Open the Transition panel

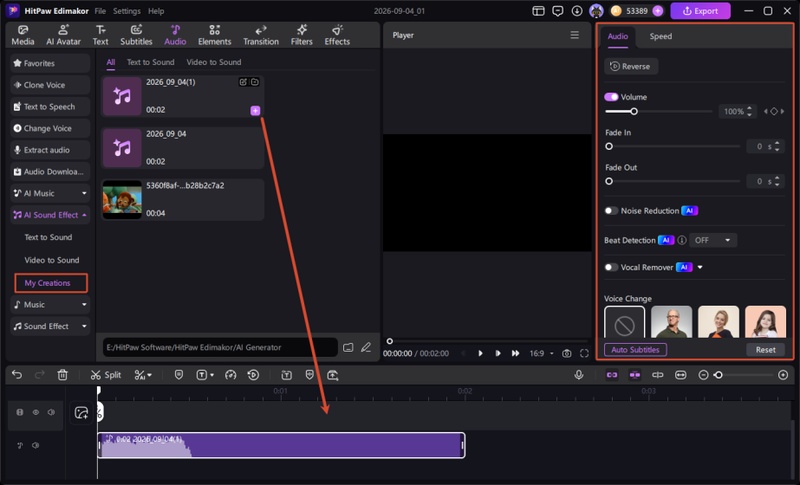[x=261, y=35]
